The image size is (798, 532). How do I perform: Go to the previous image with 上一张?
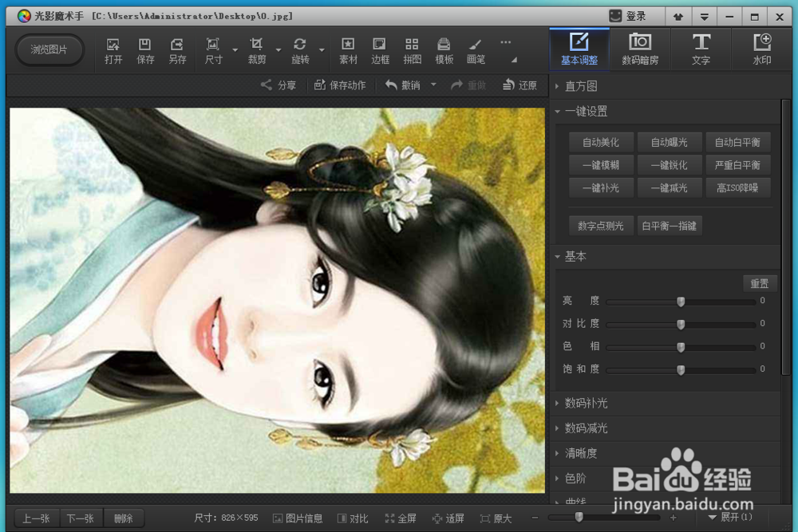(36, 518)
